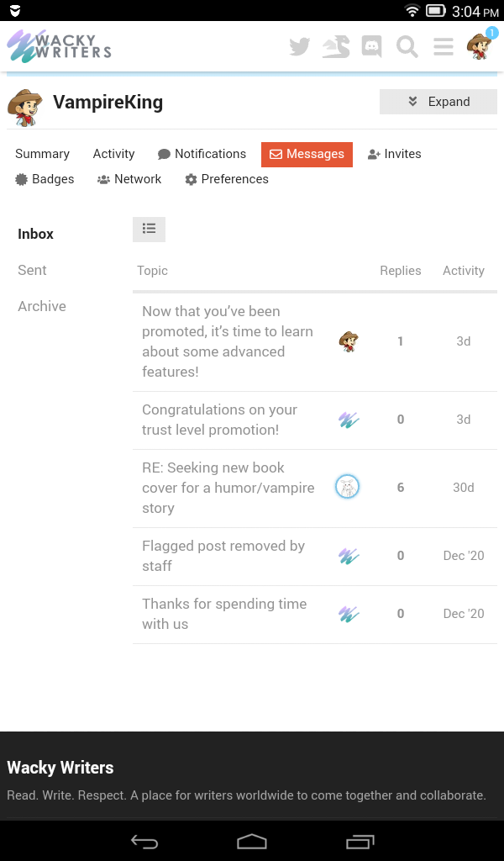The height and width of the screenshot is (861, 504).
Task: Click the Discord icon in header
Action: point(371,47)
